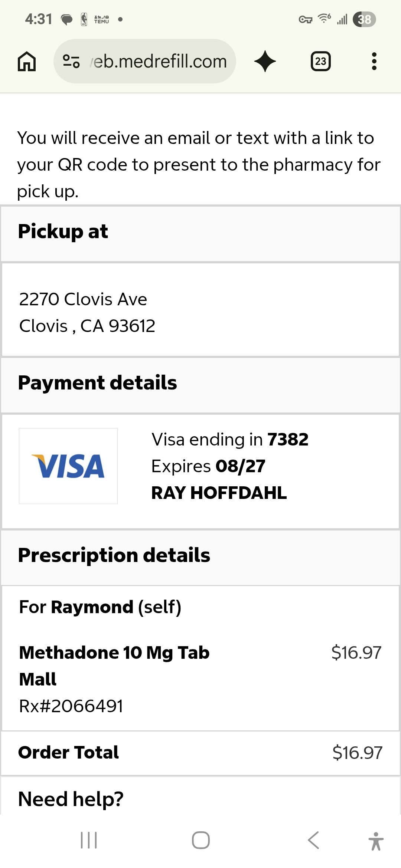Tap the Android home button
401x868 pixels.
click(201, 840)
